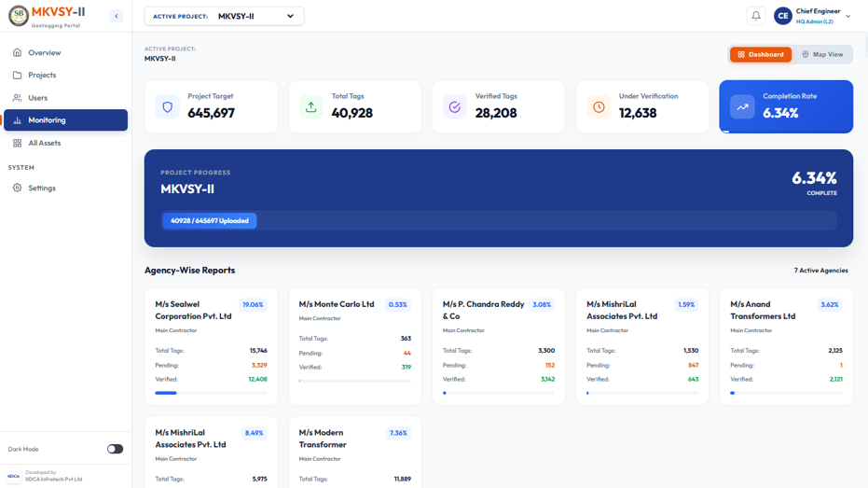Click the Verified Tags checkmark icon
868x488 pixels.
pyautogui.click(x=454, y=107)
